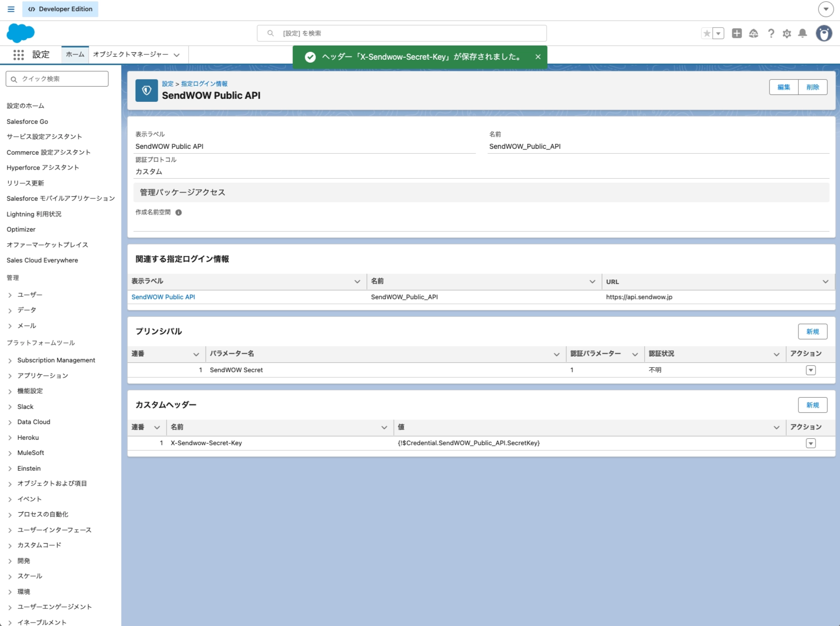This screenshot has width=840, height=626.
Task: Open the action menu for X-Sendwow-Secret-Key row
Action: coord(811,443)
